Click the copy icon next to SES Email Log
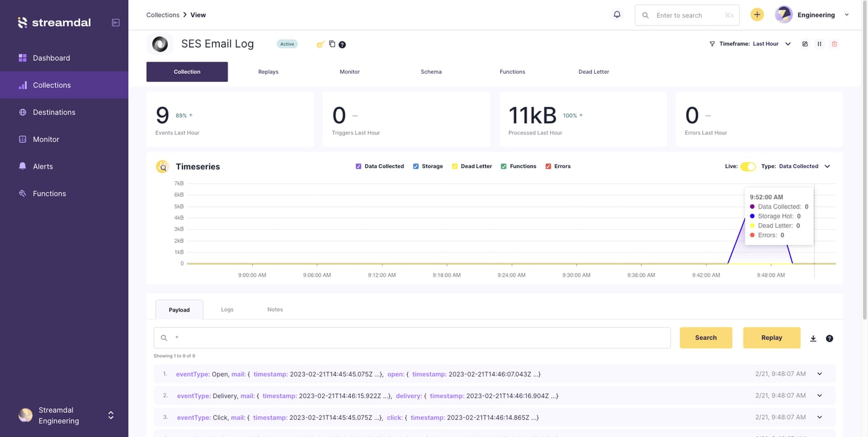The height and width of the screenshot is (437, 868). click(x=332, y=44)
